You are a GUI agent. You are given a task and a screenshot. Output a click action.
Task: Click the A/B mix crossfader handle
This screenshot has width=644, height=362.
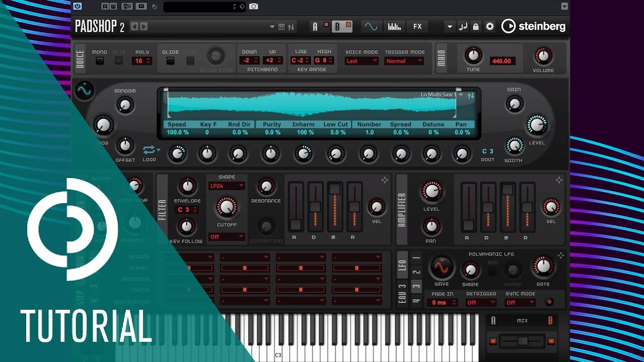[523, 341]
